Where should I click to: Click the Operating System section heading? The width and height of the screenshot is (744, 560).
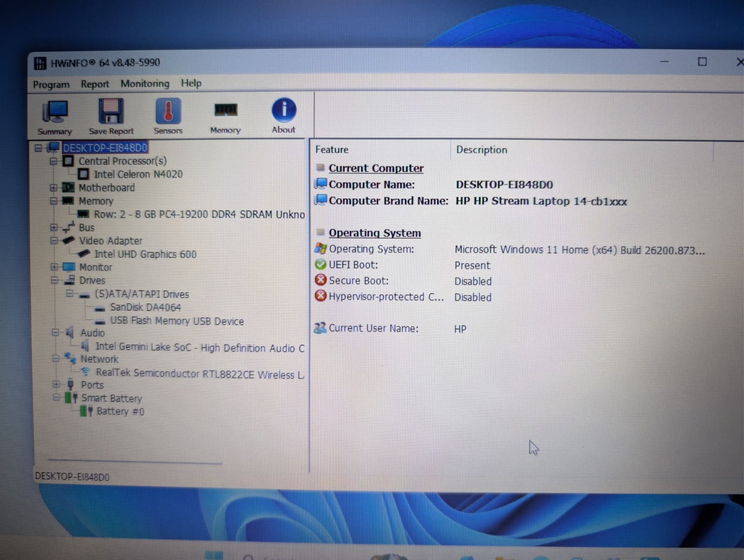tap(374, 233)
